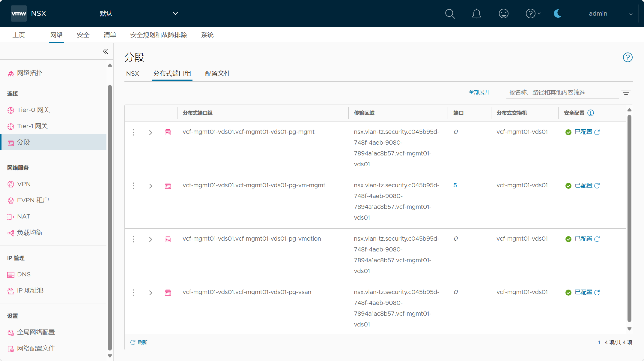Click the feedback smiley icon
The height and width of the screenshot is (361, 644).
tap(503, 14)
